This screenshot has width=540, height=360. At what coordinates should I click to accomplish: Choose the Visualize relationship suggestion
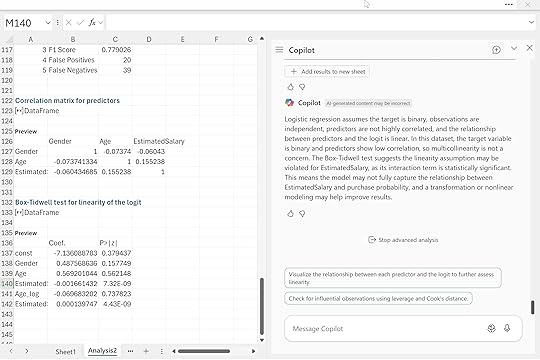pyautogui.click(x=393, y=278)
